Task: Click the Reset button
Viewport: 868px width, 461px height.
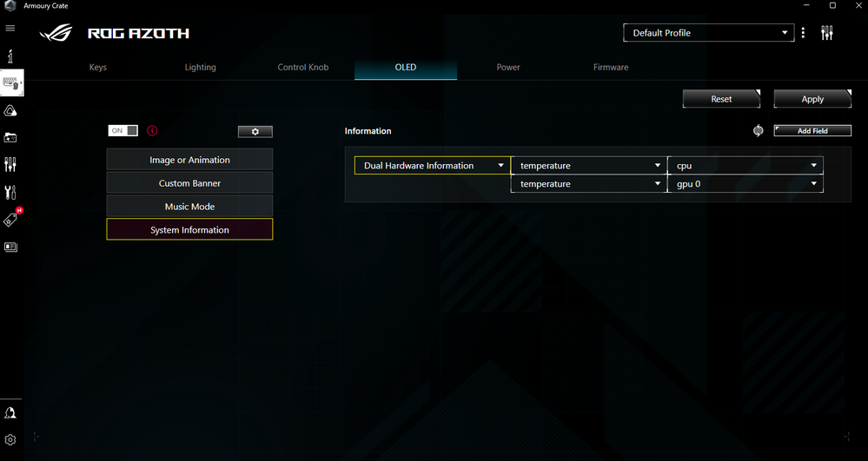Action: pyautogui.click(x=721, y=99)
